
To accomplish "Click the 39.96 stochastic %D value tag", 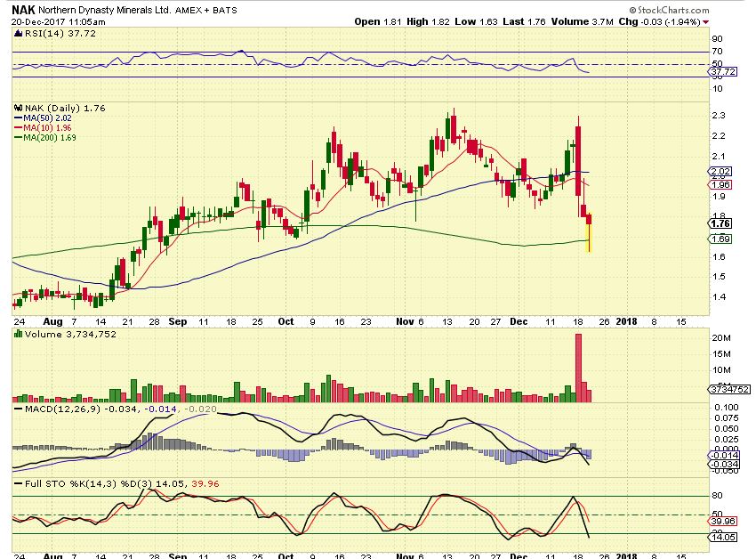I will click(723, 522).
